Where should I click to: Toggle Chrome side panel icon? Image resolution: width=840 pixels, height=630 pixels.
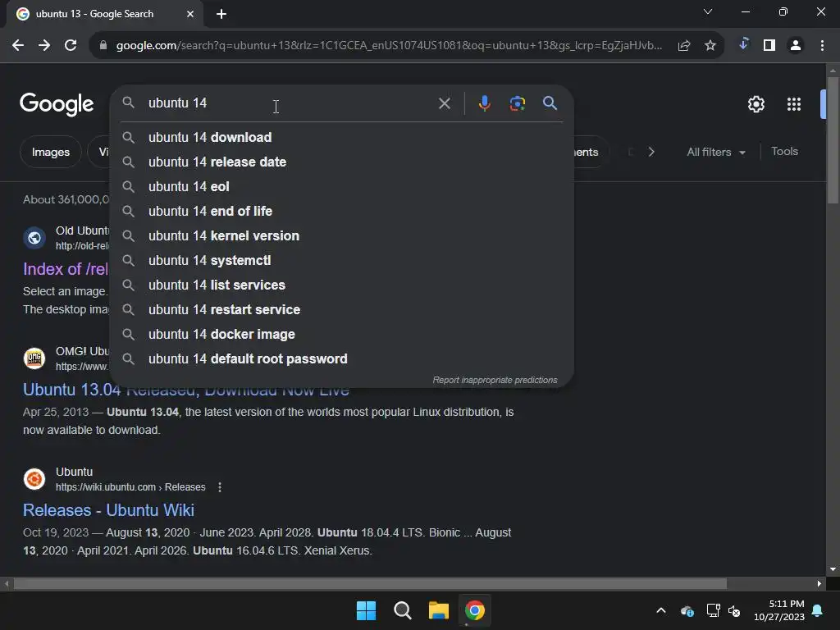point(769,46)
